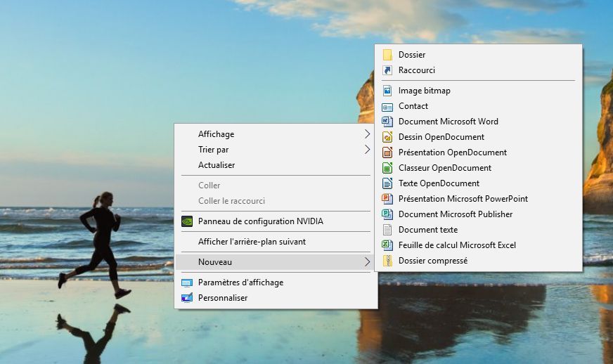Screen dimensions: 613x364
Task: Click the zipped Dossier compressé icon
Action: (x=387, y=261)
